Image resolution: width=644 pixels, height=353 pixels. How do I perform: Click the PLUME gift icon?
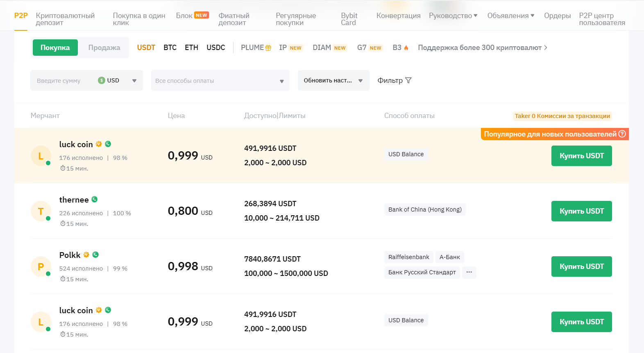pos(268,48)
